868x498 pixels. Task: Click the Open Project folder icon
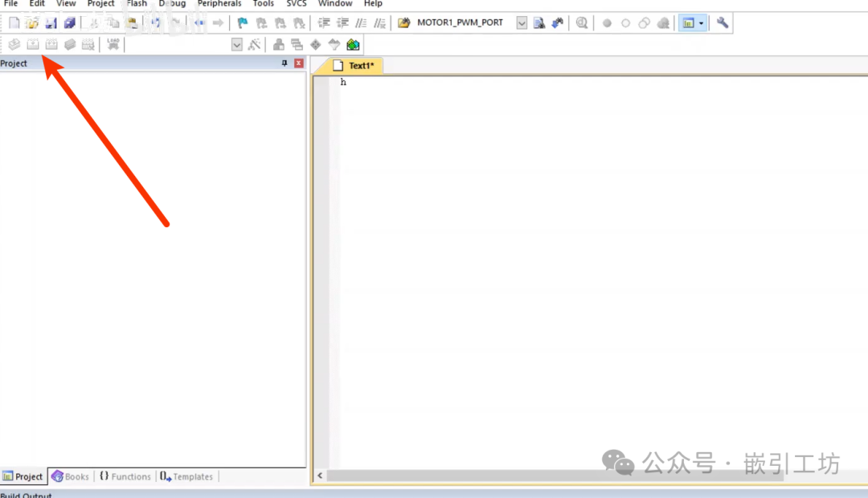(32, 22)
